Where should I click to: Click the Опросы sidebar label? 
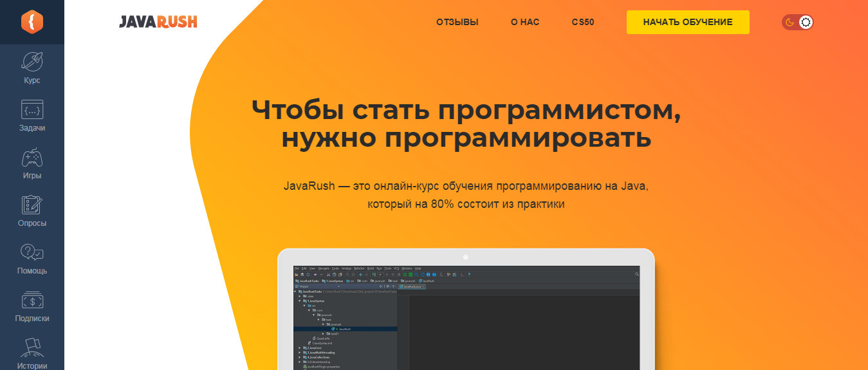click(x=32, y=223)
